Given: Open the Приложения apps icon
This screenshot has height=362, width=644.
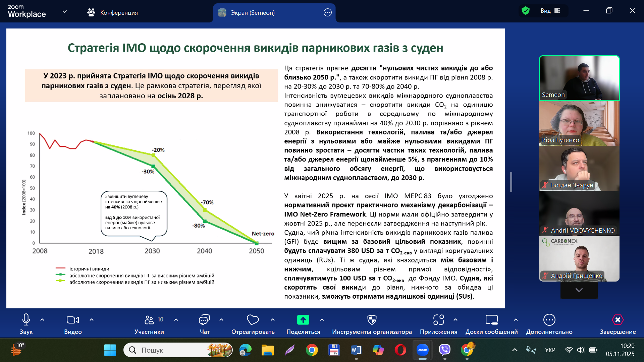Looking at the screenshot, I should (x=438, y=320).
